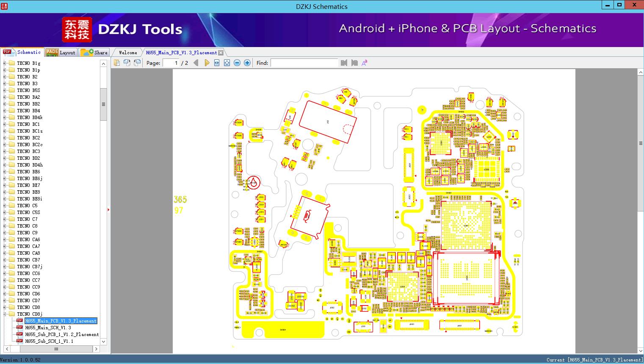Click the TECNO CD8j folder icon
The image size is (644, 364).
click(12, 314)
